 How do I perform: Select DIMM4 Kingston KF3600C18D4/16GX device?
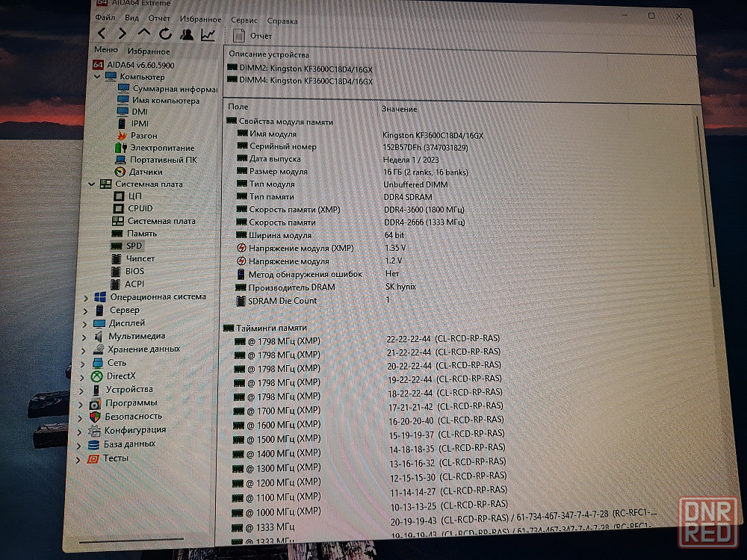(x=300, y=81)
